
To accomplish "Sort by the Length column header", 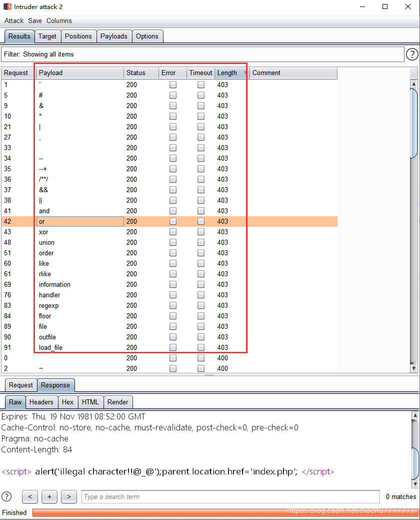I will [x=231, y=73].
